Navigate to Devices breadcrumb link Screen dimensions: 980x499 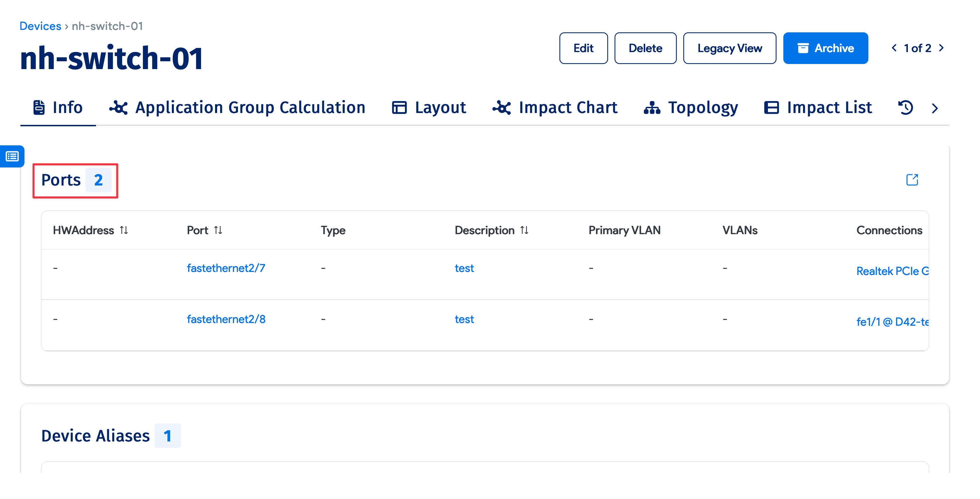click(x=40, y=26)
